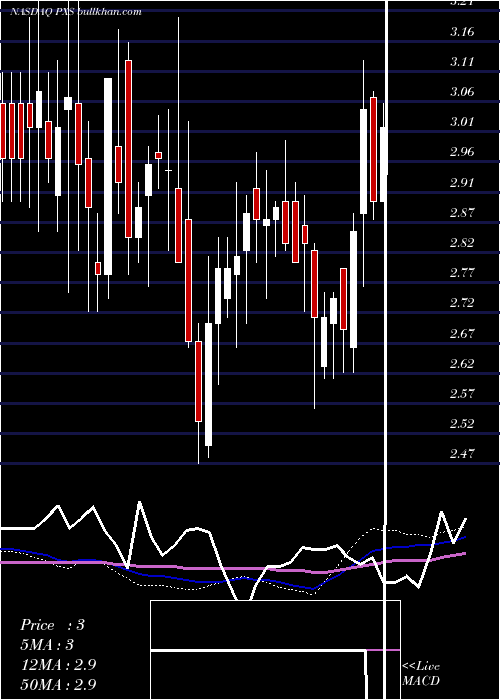Image resolution: width=500 pixels, height=700 pixels.
Task: Pick the 2.52 price axis value
Action: [462, 424]
